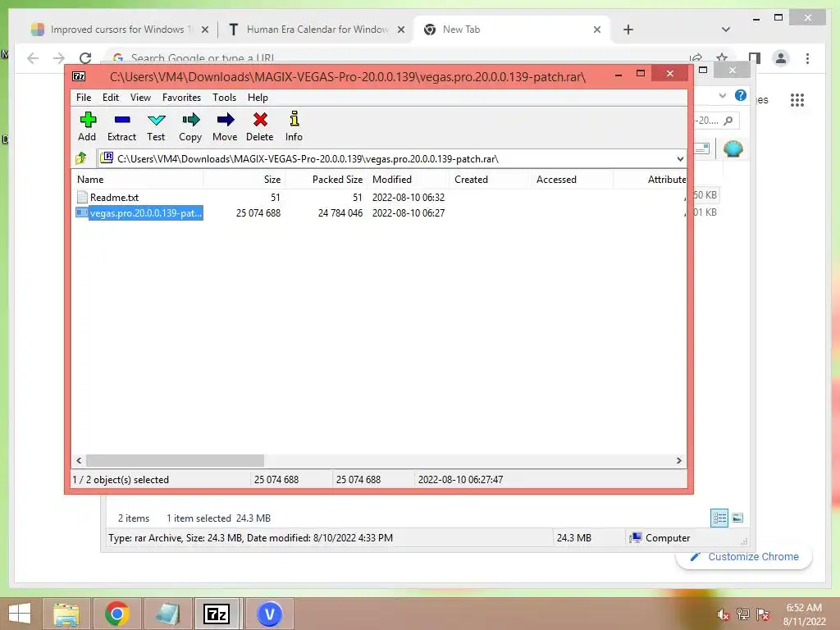This screenshot has width=840, height=630.
Task: Expand the Explorer ribbon chevron
Action: tap(722, 95)
